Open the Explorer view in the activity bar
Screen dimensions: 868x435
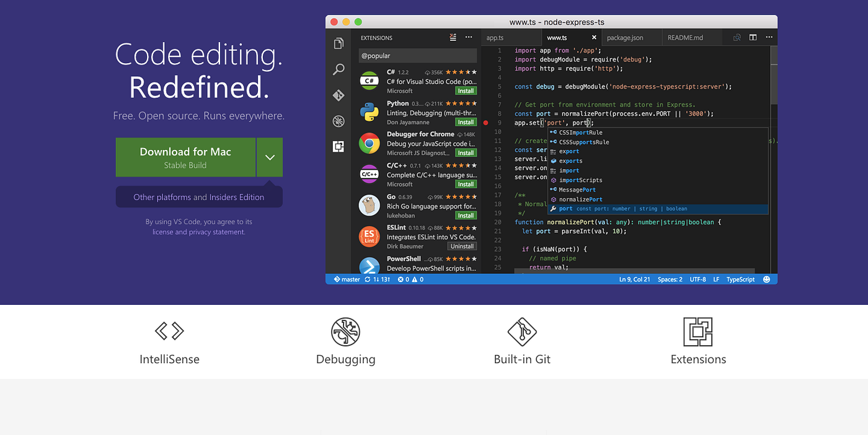point(339,42)
